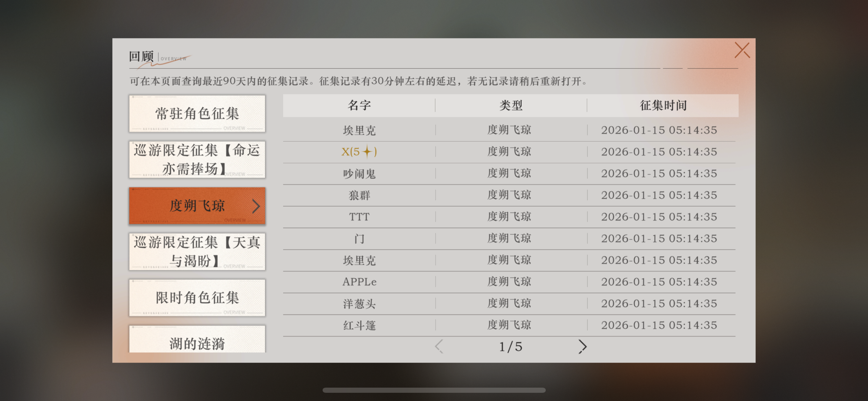Image resolution: width=868 pixels, height=401 pixels.
Task: Select the APPLe record row
Action: 359,282
